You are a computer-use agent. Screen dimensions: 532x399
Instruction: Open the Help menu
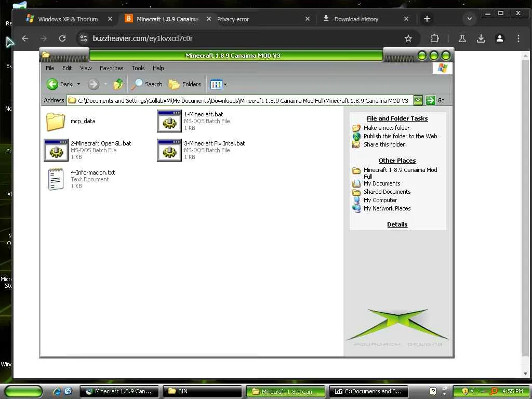click(158, 68)
